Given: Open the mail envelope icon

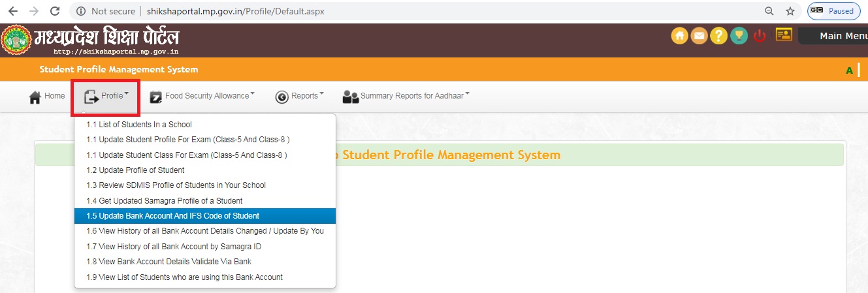Looking at the screenshot, I should click(x=699, y=36).
